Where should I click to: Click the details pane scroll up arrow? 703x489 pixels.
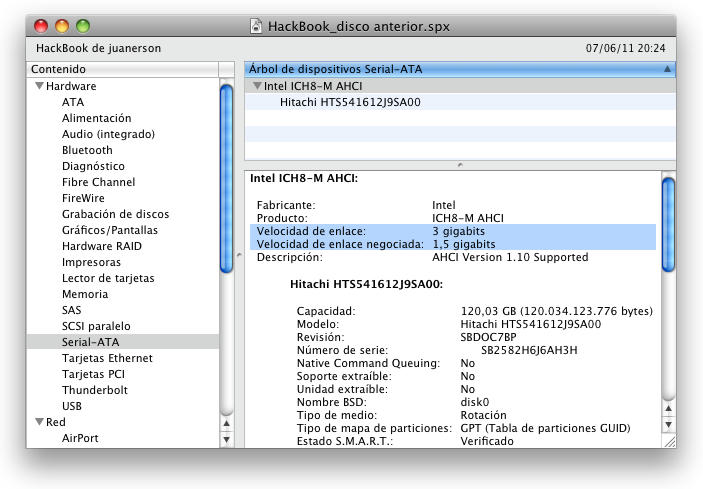click(x=668, y=408)
